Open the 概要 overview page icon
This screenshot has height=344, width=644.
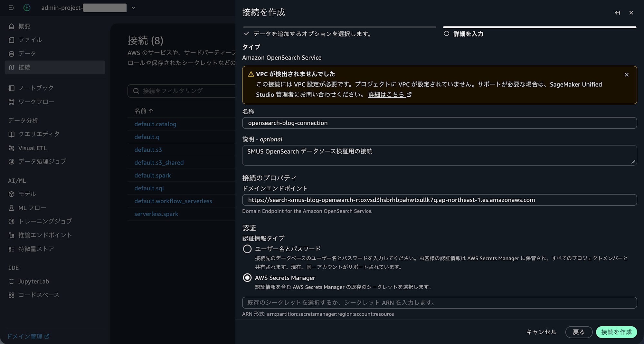click(12, 26)
